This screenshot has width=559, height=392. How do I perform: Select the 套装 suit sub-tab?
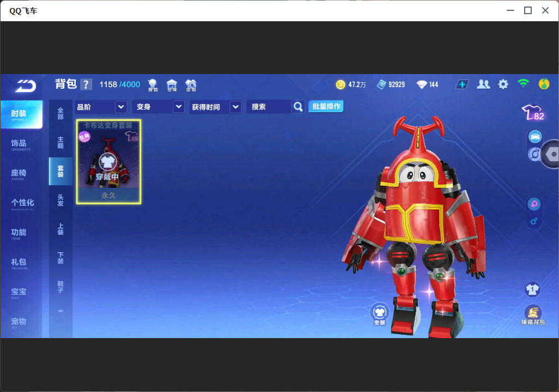(x=60, y=171)
